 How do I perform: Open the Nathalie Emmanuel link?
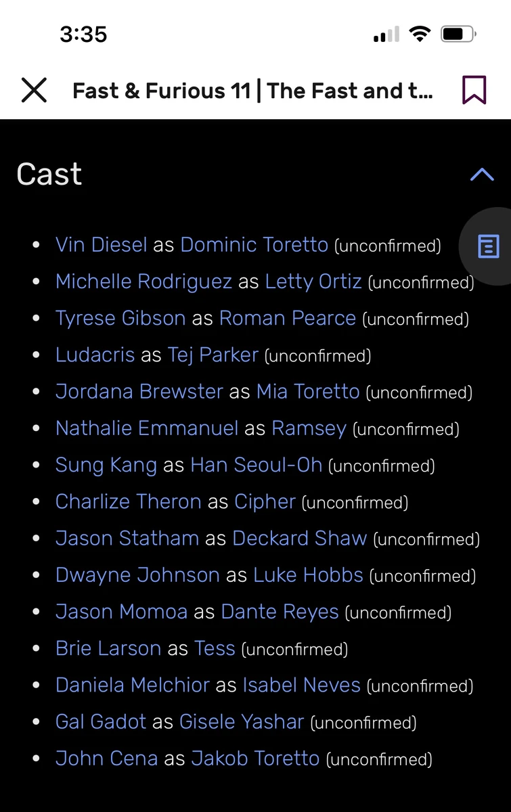pyautogui.click(x=146, y=428)
